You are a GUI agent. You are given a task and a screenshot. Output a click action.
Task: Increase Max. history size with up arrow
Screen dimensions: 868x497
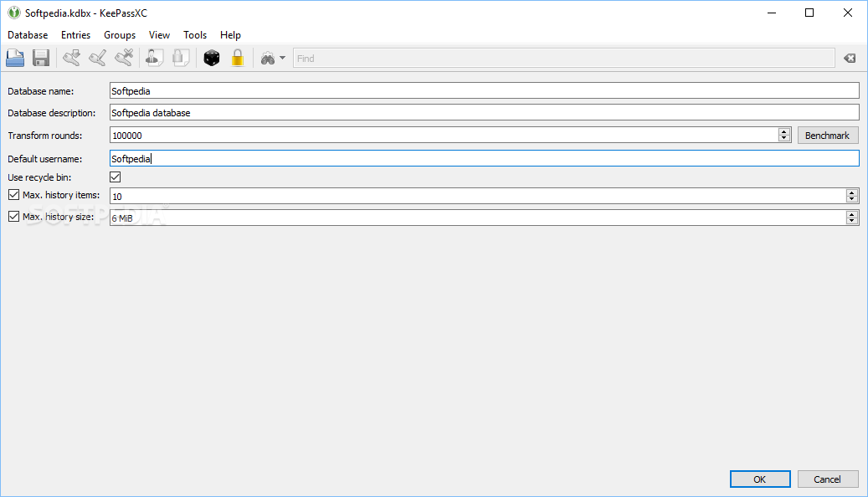(x=852, y=213)
